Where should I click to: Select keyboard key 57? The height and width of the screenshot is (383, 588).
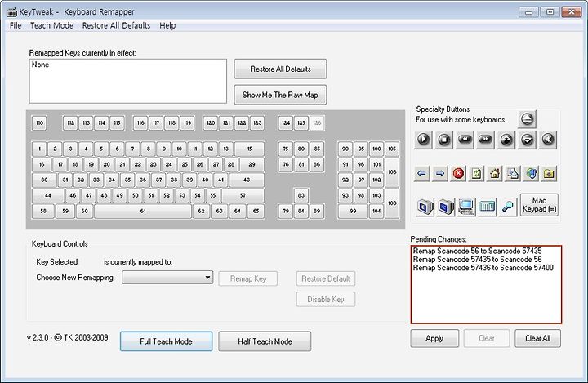(x=243, y=195)
